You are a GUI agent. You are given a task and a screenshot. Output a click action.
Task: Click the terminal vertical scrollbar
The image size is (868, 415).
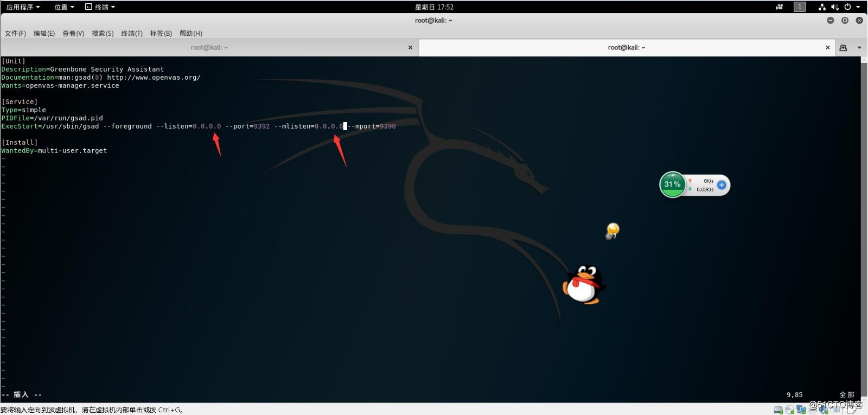864,229
